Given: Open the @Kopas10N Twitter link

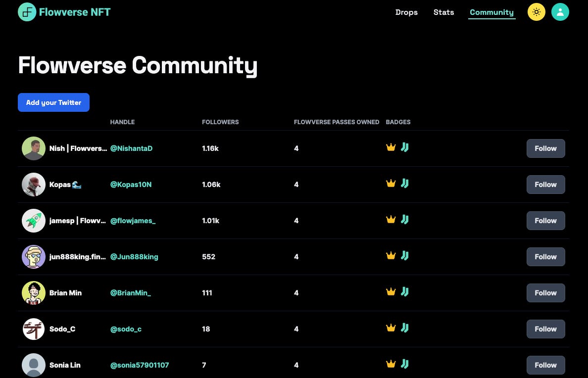Looking at the screenshot, I should click(131, 184).
